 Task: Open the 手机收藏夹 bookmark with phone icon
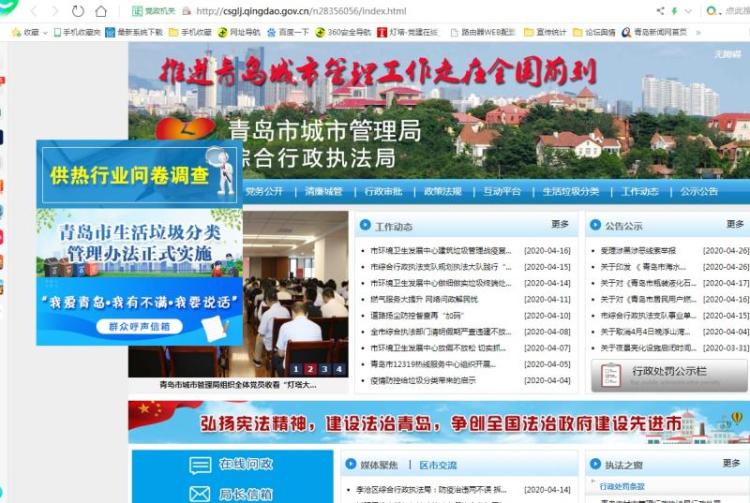(77, 32)
